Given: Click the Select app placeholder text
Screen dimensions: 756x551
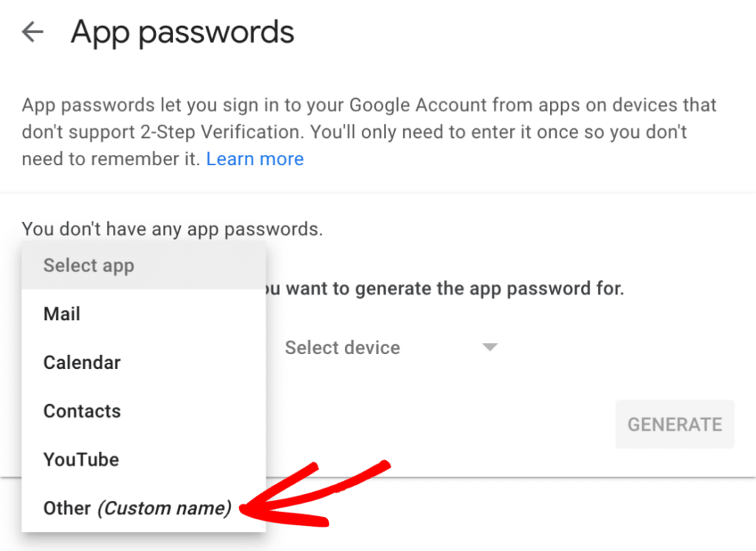Looking at the screenshot, I should (x=89, y=266).
